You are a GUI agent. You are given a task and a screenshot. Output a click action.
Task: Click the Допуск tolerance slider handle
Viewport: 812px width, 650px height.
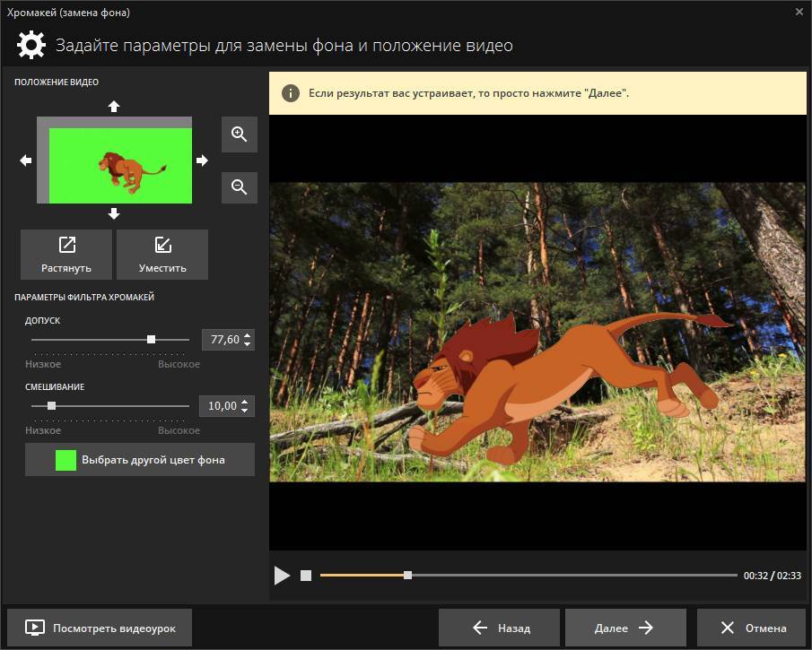tap(151, 340)
